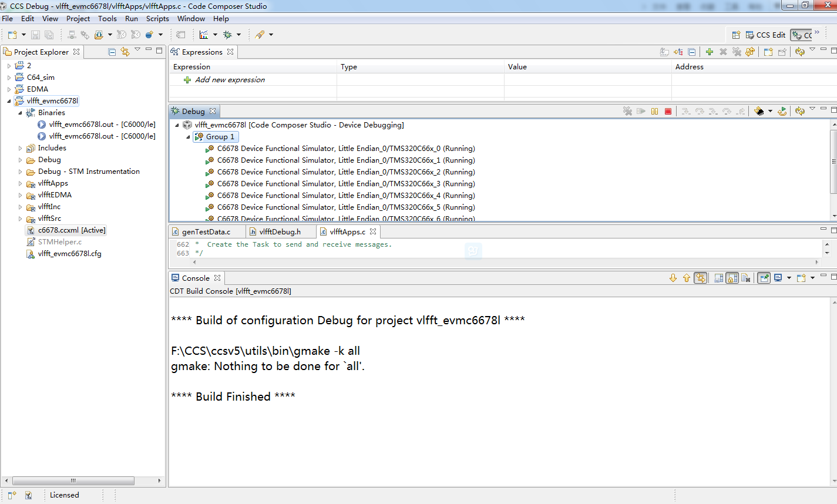Open the Run menu
Viewport: 837px width, 504px height.
(x=132, y=19)
